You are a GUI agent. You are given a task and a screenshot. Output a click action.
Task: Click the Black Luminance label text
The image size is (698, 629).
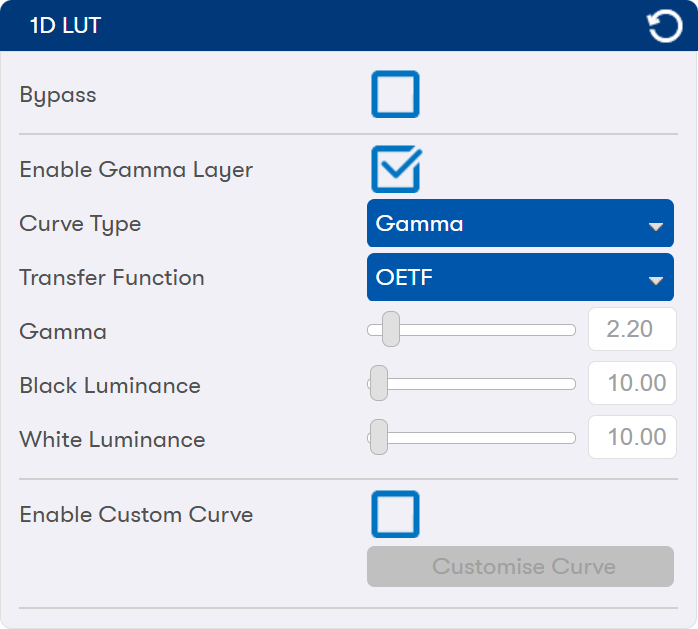click(x=110, y=385)
